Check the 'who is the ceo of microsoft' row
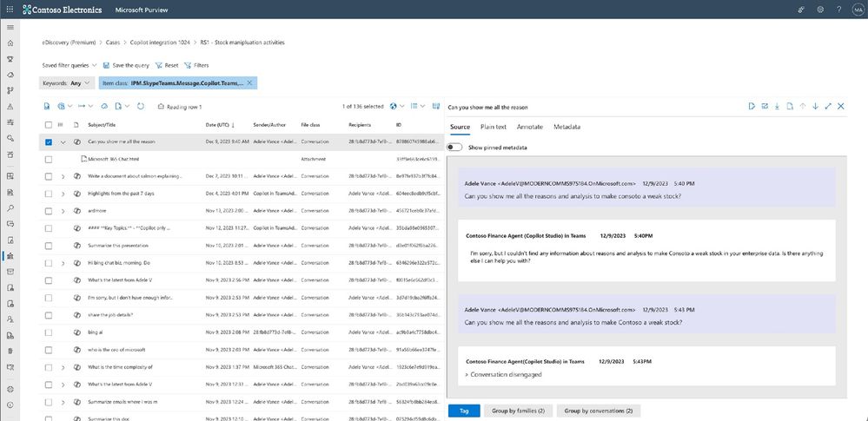This screenshot has height=421, width=868. pos(49,350)
